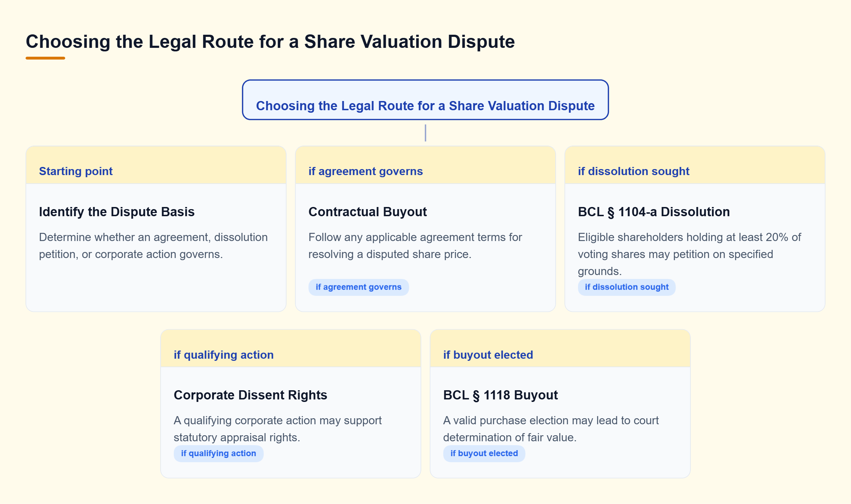Select the 'BCL § 1104-a Dissolution' heading

click(x=654, y=212)
